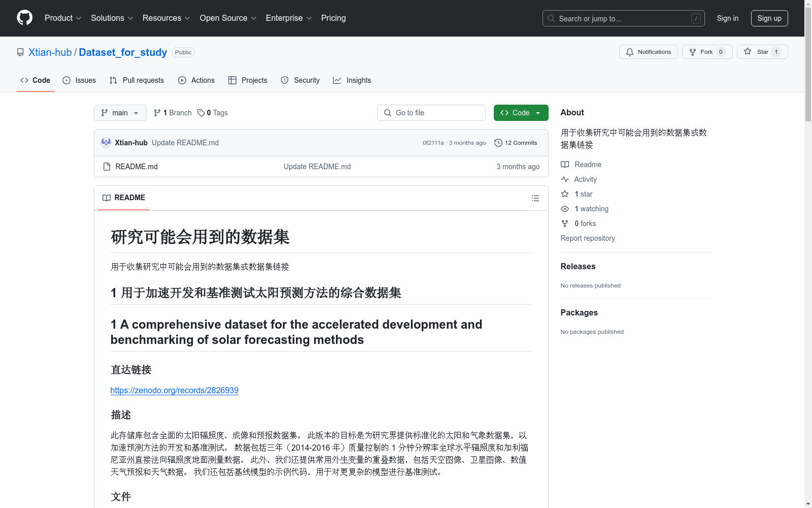812x508 pixels.
Task: Switch to the Projects tab
Action: pyautogui.click(x=248, y=80)
